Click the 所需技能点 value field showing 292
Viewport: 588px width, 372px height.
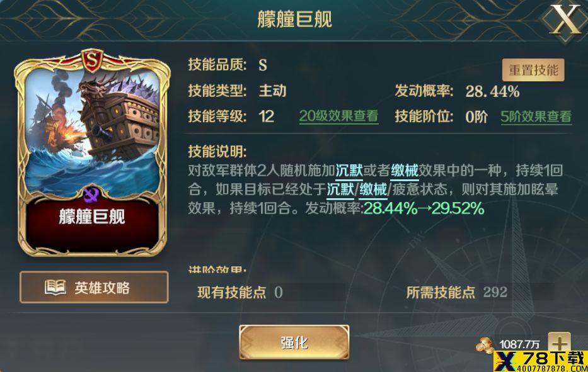[517, 292]
